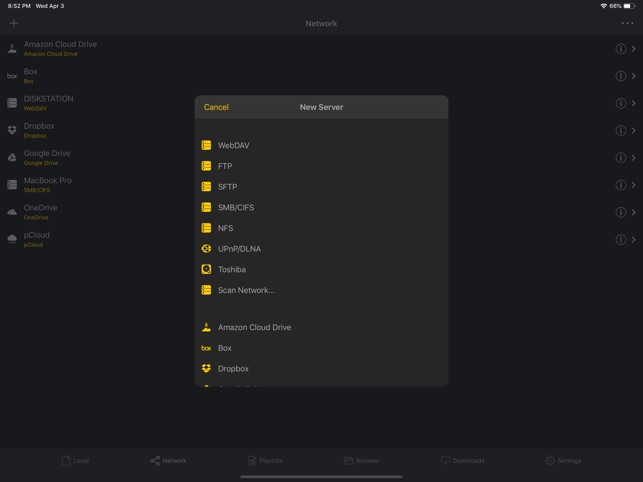
Task: Go to the Settings tab
Action: point(563,461)
